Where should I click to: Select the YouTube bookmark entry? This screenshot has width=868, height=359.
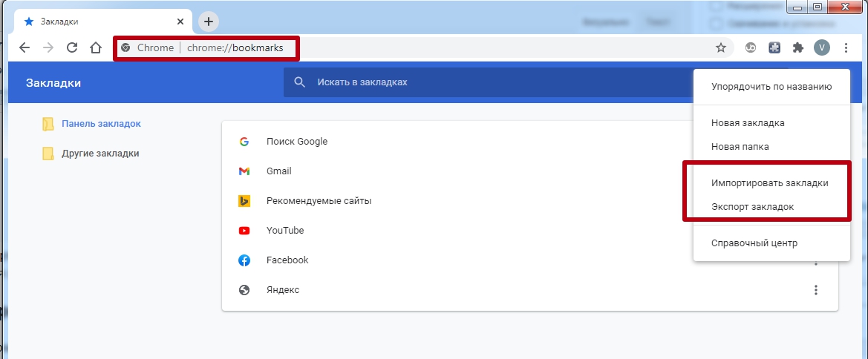pyautogui.click(x=285, y=231)
